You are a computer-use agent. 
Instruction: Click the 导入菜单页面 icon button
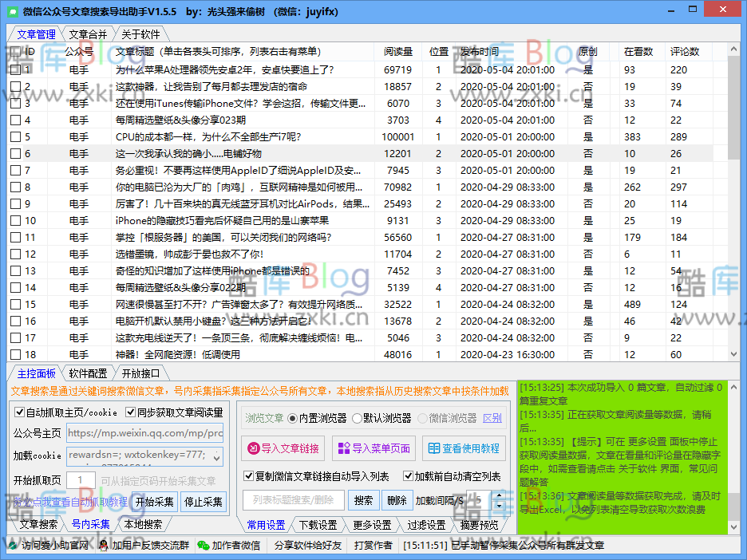tap(373, 448)
